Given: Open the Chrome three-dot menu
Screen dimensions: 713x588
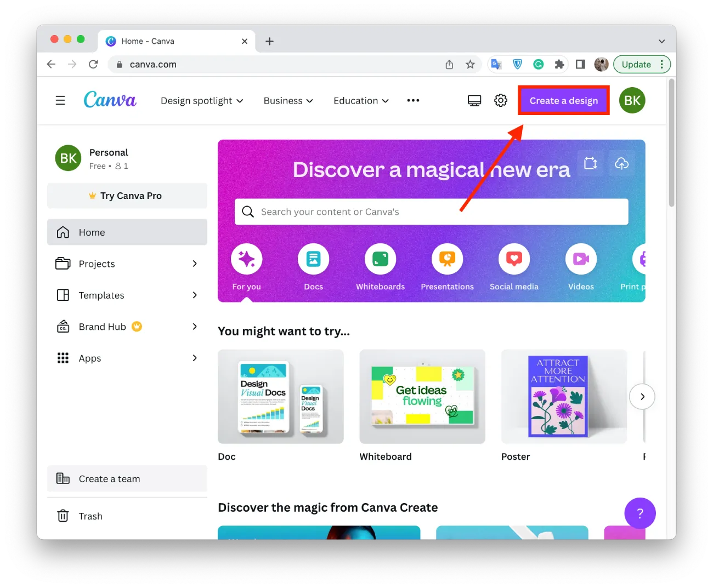Looking at the screenshot, I should pyautogui.click(x=662, y=64).
